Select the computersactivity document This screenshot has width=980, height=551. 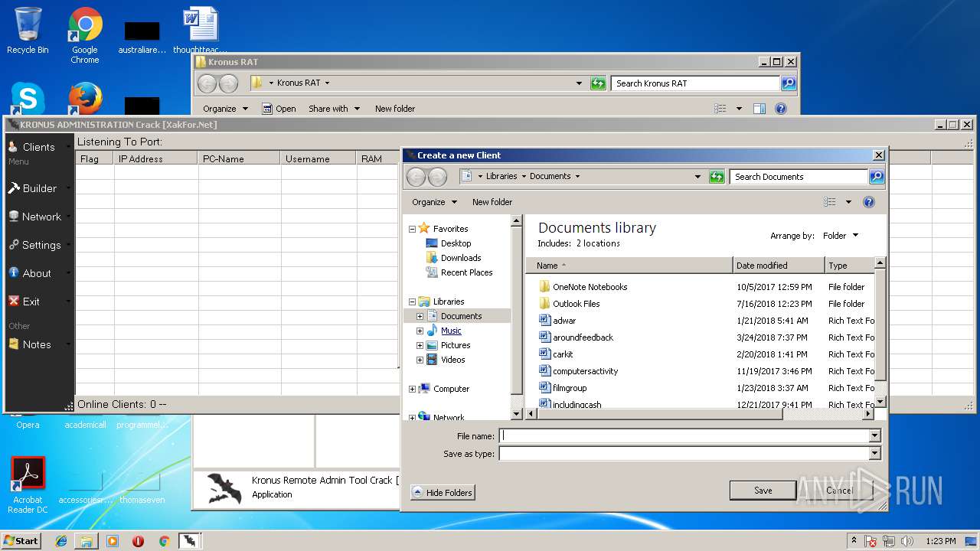(585, 371)
